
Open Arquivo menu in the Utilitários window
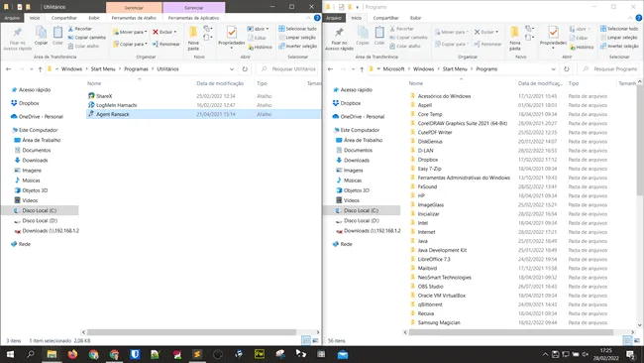coord(12,18)
